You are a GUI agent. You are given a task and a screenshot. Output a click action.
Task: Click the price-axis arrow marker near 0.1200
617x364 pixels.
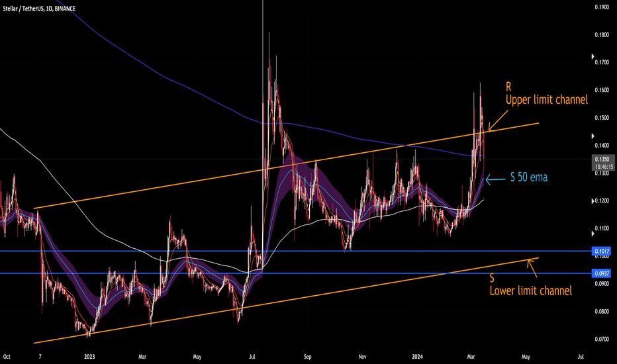[x=593, y=201]
